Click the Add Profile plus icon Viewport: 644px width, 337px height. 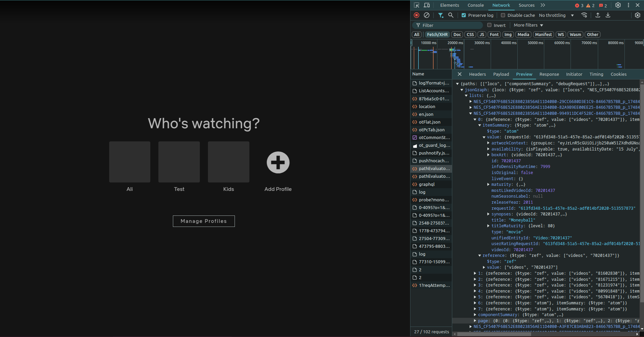(278, 163)
